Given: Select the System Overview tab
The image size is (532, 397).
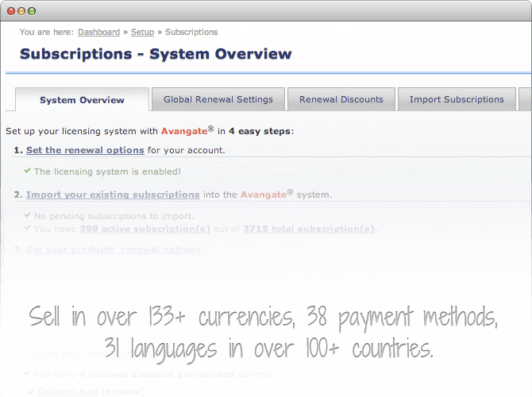Looking at the screenshot, I should tap(82, 100).
